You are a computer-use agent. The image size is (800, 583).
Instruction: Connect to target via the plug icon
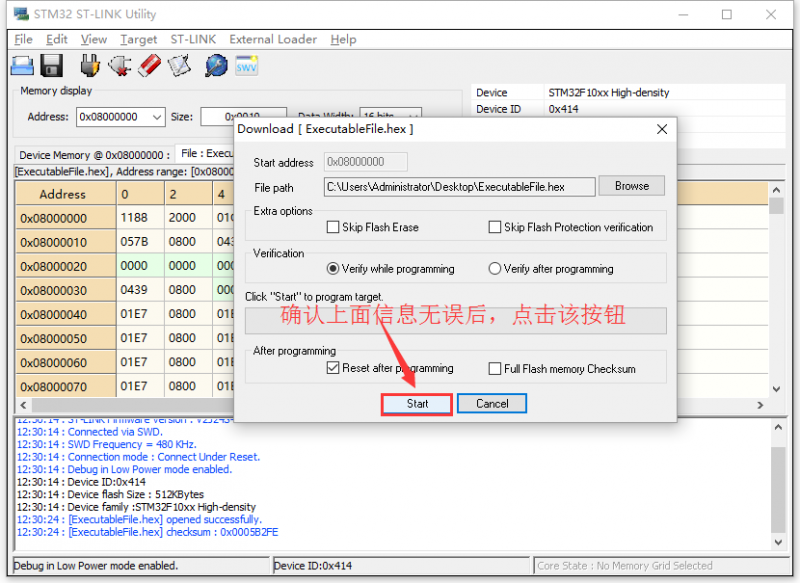[89, 66]
